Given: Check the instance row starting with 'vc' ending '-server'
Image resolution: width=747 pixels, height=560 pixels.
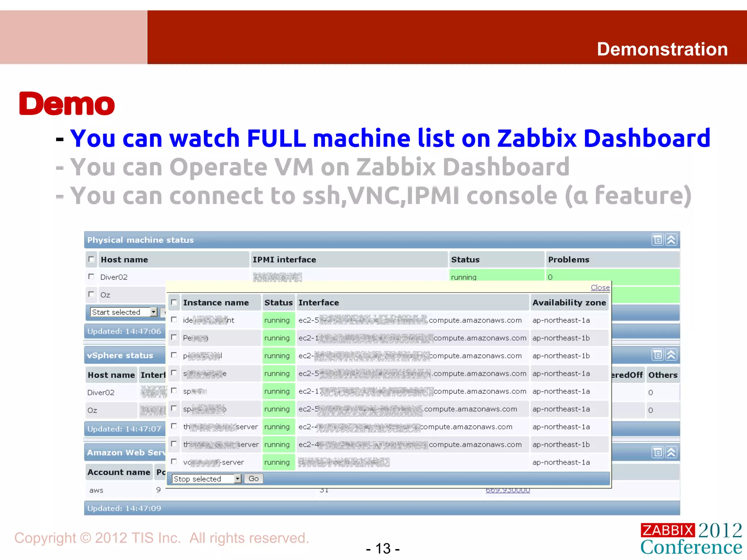Looking at the screenshot, I should coord(174,462).
